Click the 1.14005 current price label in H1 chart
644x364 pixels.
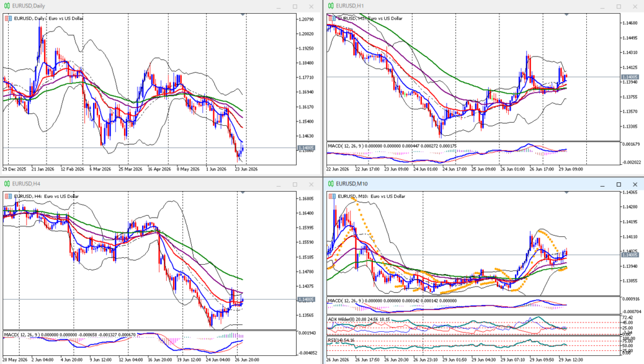(630, 77)
